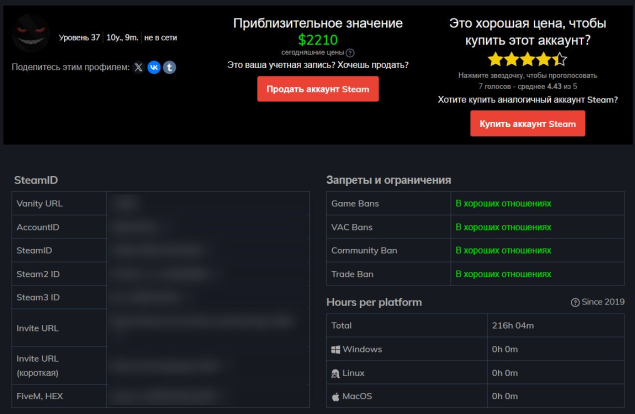Select the Vanity URL row label
Viewport: 635px width, 414px height.
coord(40,203)
